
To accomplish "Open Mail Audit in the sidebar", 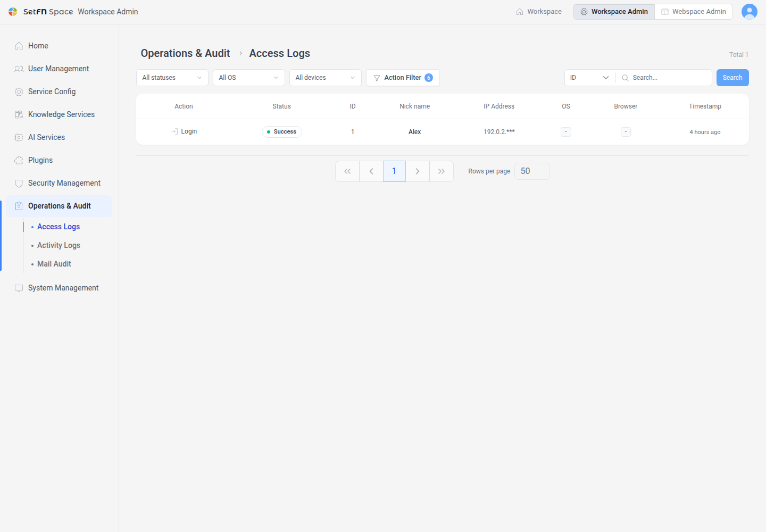I will pyautogui.click(x=54, y=264).
